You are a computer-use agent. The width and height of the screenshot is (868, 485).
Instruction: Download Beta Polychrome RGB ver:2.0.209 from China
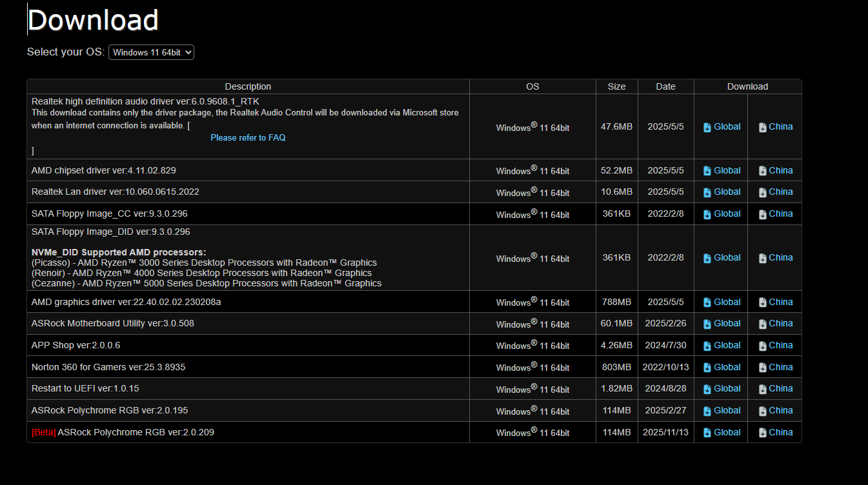pyautogui.click(x=775, y=433)
